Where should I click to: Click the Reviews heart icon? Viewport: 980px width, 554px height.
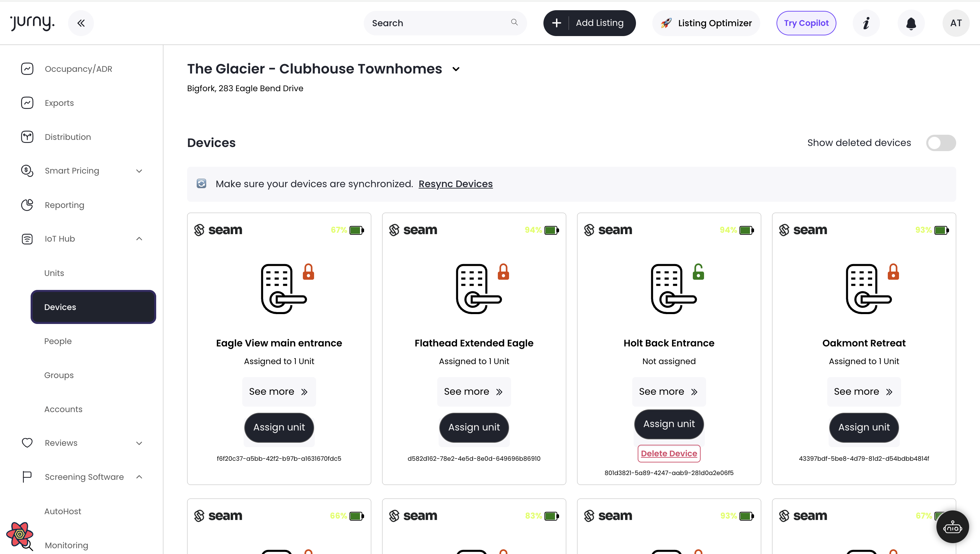pos(27,443)
